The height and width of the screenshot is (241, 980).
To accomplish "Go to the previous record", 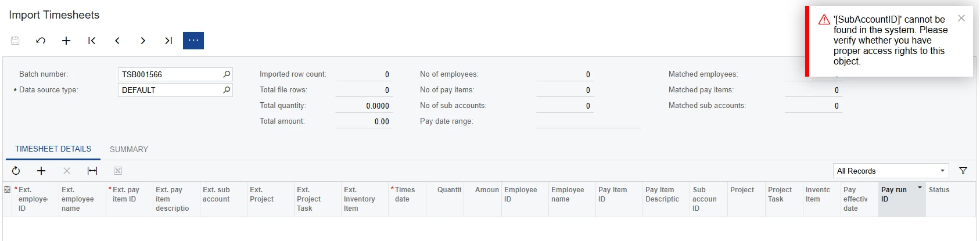I will click(117, 41).
